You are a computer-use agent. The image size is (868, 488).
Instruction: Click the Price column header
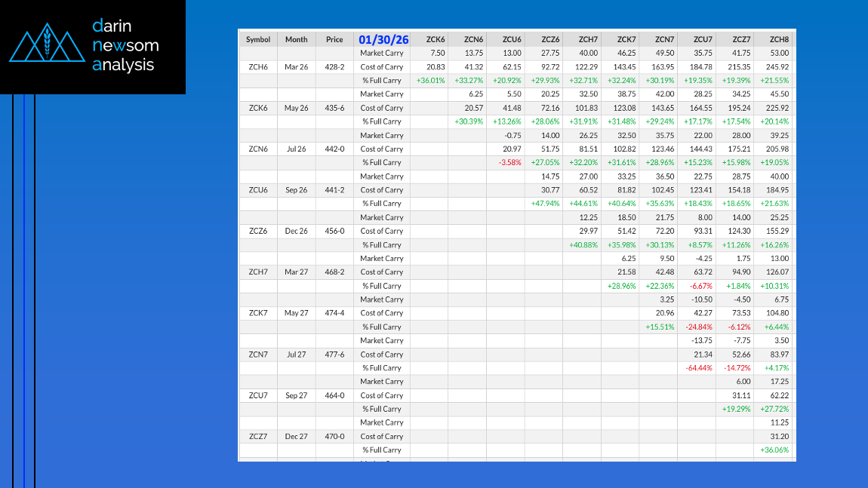(x=334, y=39)
